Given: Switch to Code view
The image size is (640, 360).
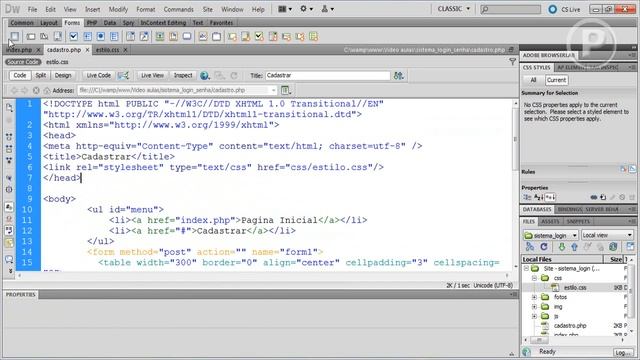Looking at the screenshot, I should [x=20, y=76].
